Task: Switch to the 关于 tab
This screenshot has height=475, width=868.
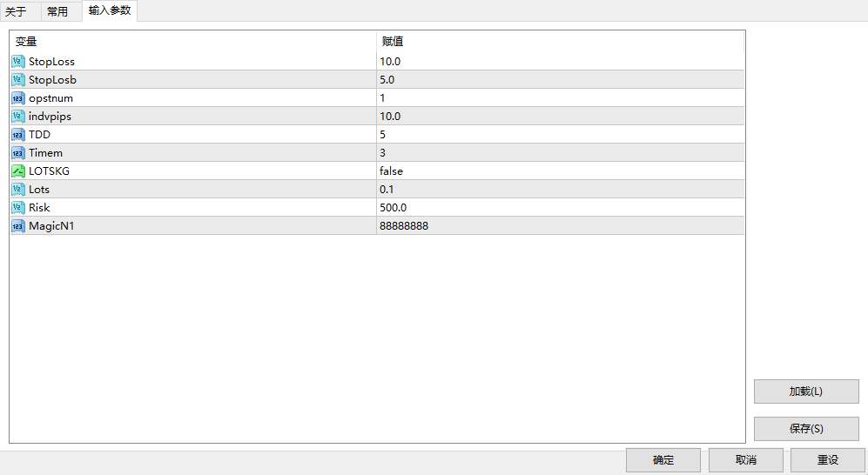Action: coord(16,12)
